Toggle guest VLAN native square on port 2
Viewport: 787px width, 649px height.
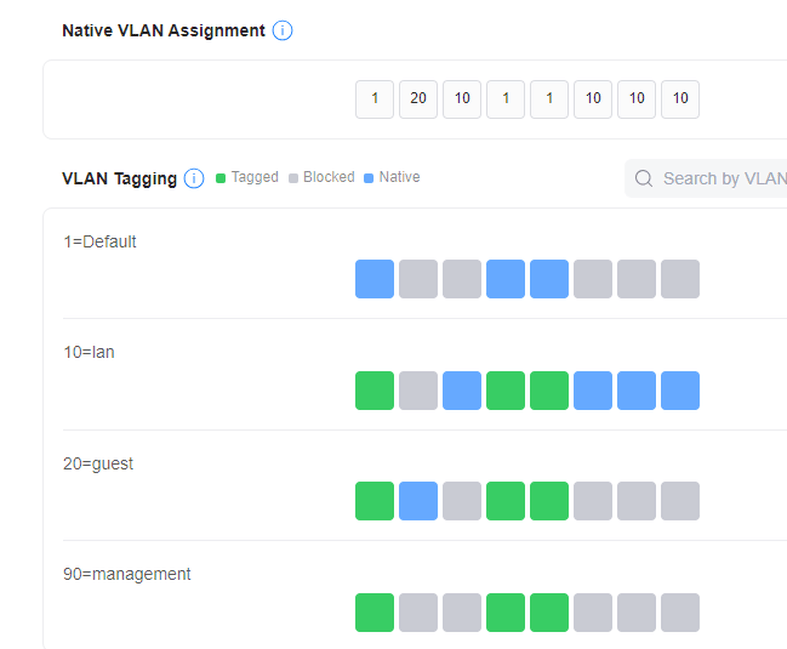pyautogui.click(x=418, y=501)
